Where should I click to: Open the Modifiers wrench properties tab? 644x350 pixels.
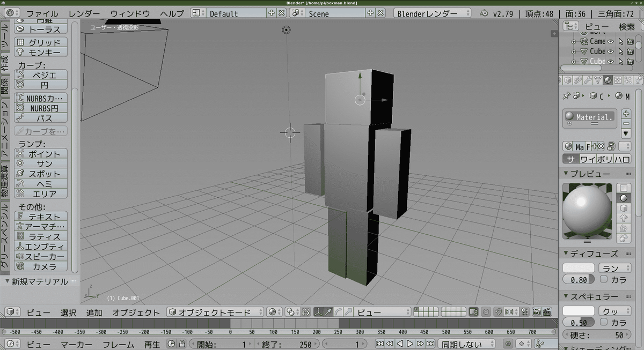click(588, 80)
